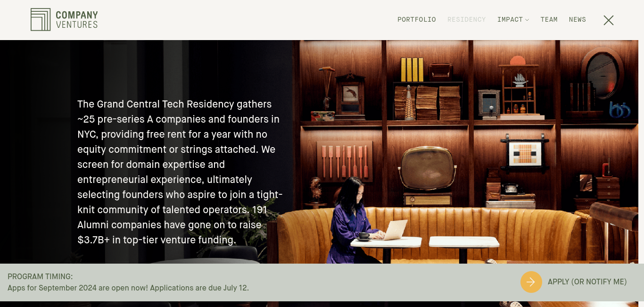The width and height of the screenshot is (644, 307).
Task: Click the Grand Central Tech Residency paragraph
Action: (180, 172)
